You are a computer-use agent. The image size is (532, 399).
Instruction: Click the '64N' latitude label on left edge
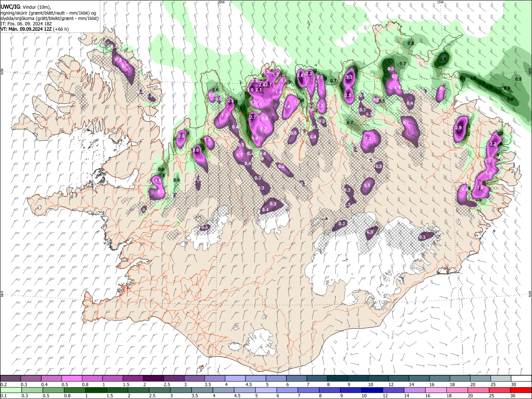tap(2, 294)
